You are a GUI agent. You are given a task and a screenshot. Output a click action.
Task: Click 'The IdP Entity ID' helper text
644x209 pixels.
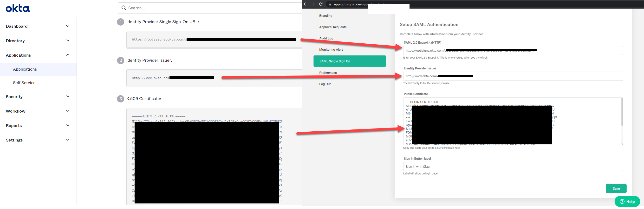[426, 83]
